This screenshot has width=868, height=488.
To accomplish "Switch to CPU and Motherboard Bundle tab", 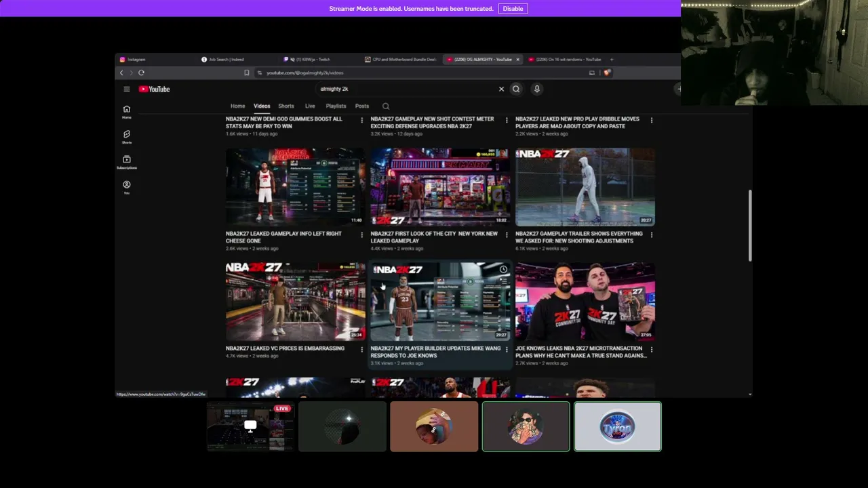I will [x=401, y=59].
